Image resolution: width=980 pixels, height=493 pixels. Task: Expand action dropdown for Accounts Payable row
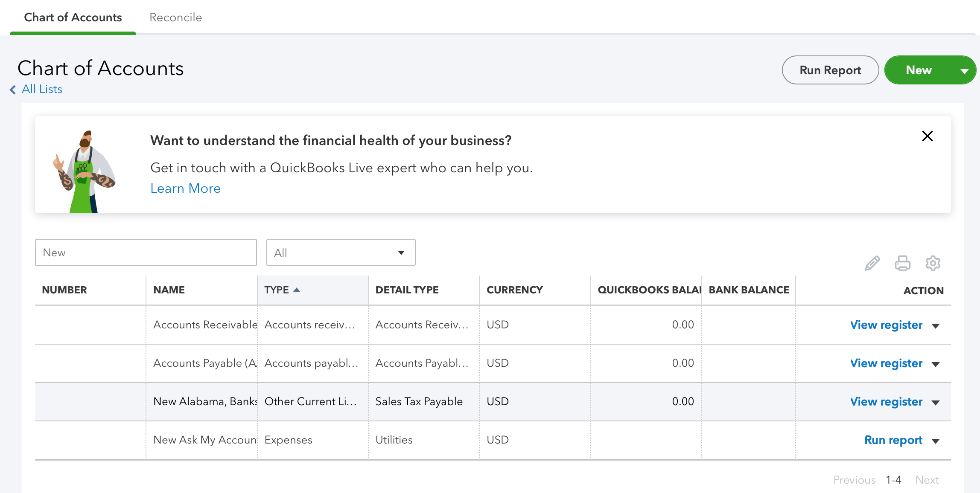936,364
